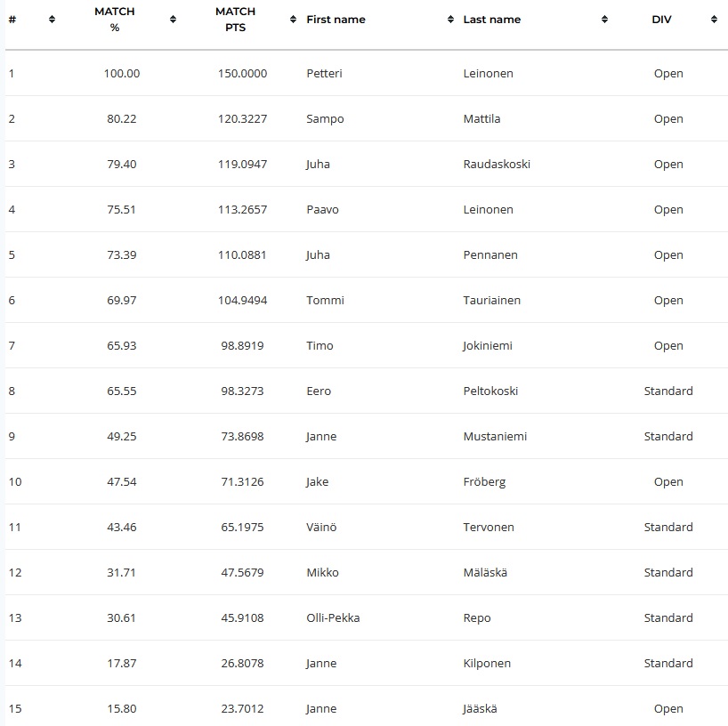The image size is (728, 726).
Task: Select the Standard division for Eero Peltokoski
Action: [x=668, y=391]
